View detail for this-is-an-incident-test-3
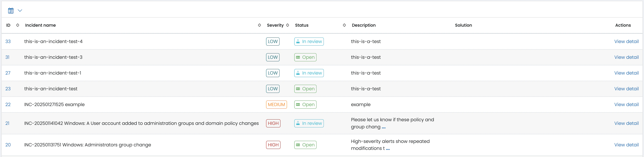Screen dimensions: 644x157 [626, 57]
